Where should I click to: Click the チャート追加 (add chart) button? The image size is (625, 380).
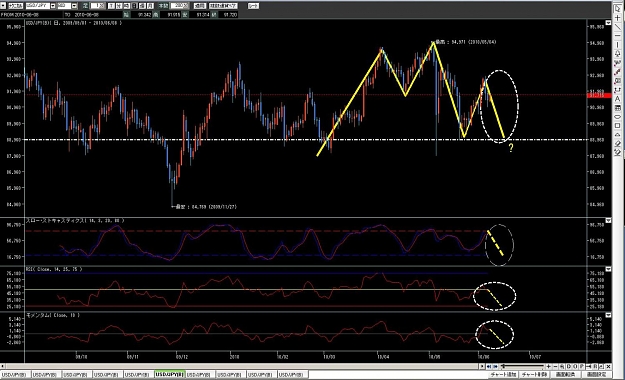pos(503,375)
